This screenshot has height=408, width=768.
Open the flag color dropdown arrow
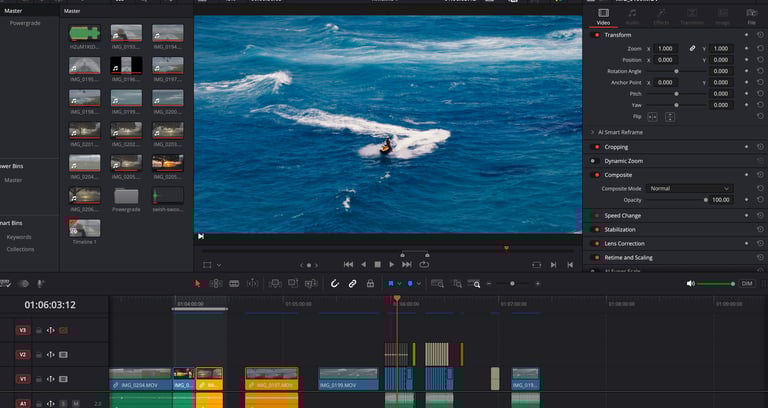click(x=399, y=284)
